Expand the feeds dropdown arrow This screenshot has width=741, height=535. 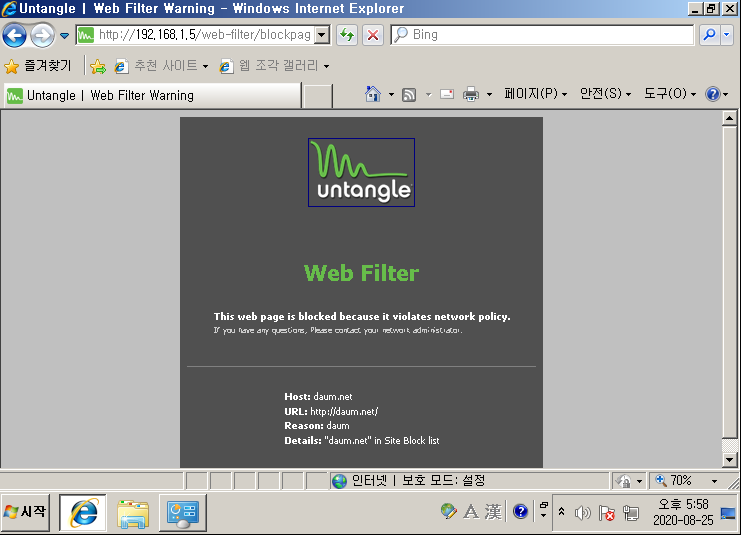pos(429,95)
